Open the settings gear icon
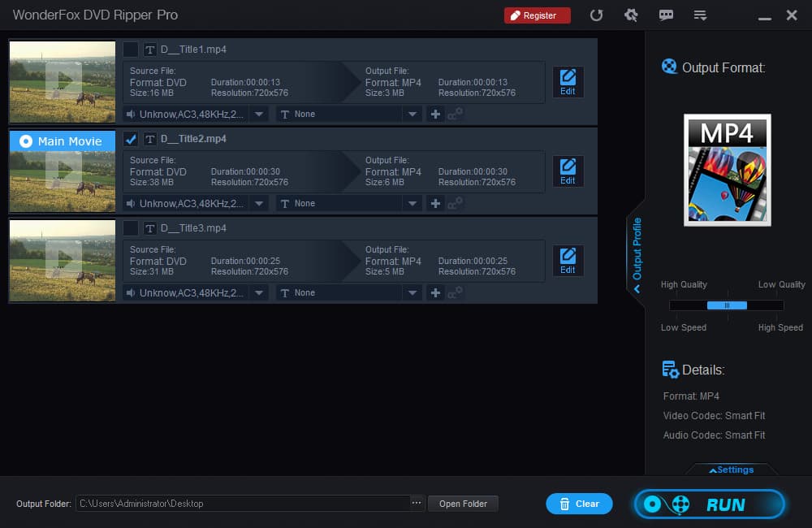 (x=630, y=15)
